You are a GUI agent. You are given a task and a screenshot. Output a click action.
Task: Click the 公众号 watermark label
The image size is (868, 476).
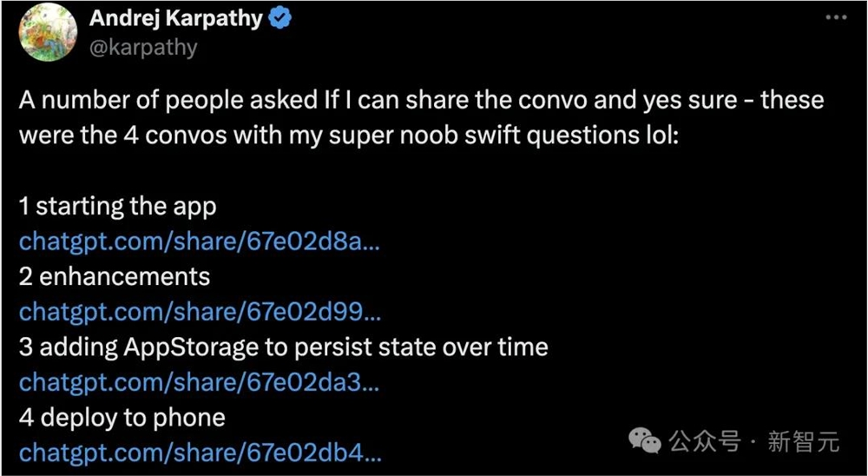[x=707, y=442]
